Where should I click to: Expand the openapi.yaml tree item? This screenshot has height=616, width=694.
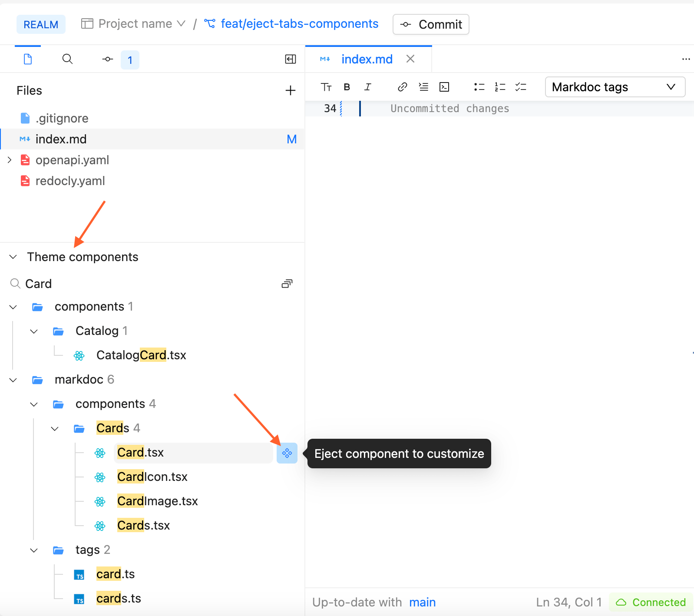(10, 160)
